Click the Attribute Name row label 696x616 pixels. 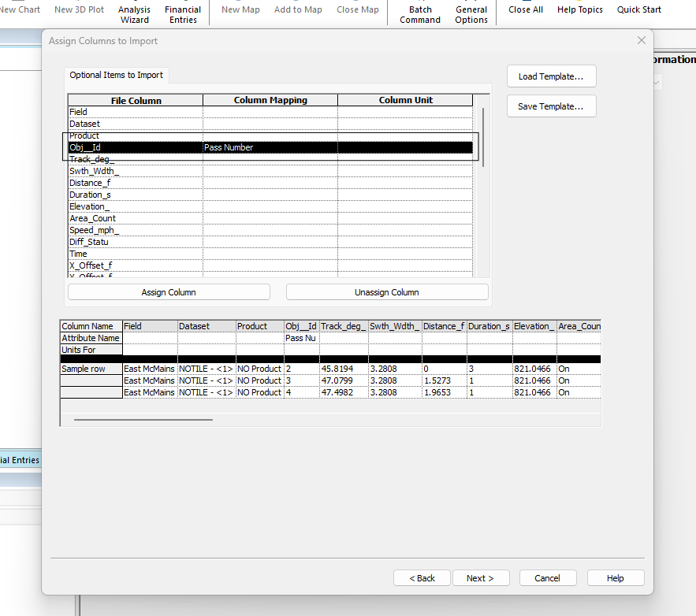pos(91,338)
